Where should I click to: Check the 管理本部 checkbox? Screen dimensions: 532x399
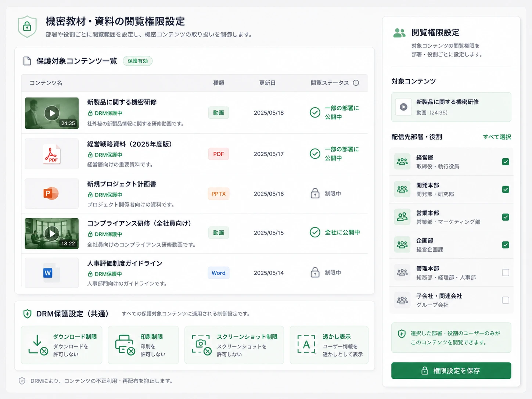(506, 273)
